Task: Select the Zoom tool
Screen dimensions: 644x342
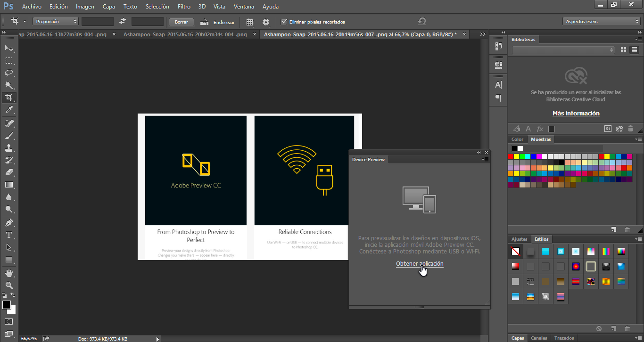Action: (9, 285)
